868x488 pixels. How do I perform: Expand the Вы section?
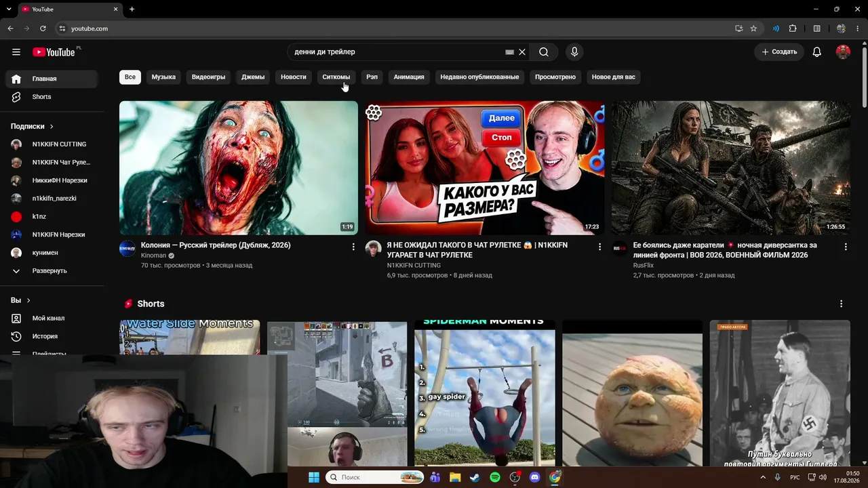coord(21,300)
